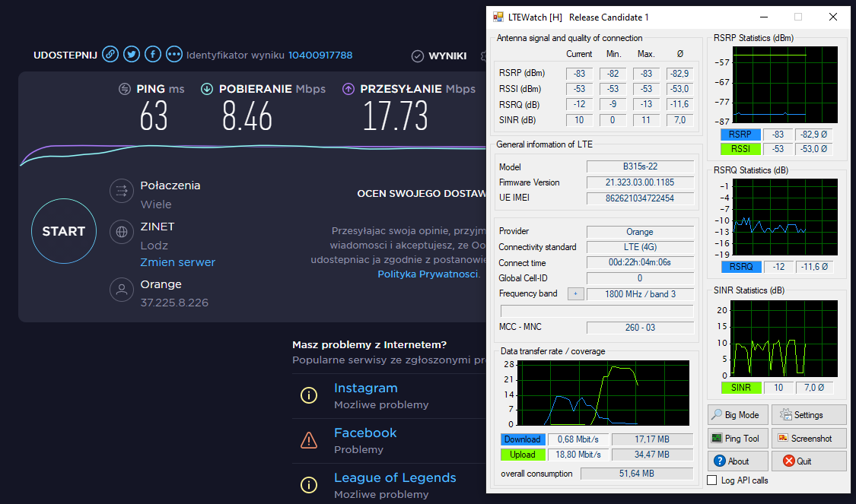This screenshot has width=856, height=504.
Task: Click the download total 17,17 MB value
Action: coord(652,439)
